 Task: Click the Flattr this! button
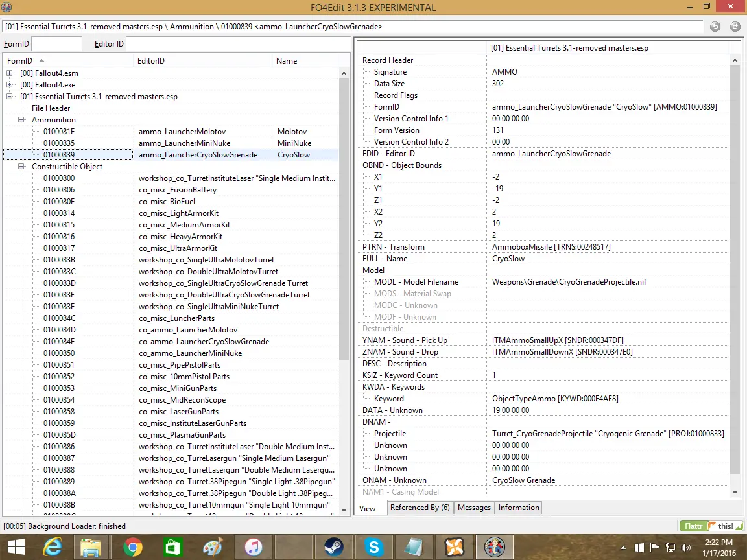pyautogui.click(x=711, y=526)
